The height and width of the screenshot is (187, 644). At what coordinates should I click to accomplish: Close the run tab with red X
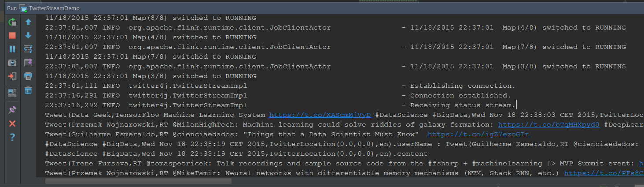(12, 123)
